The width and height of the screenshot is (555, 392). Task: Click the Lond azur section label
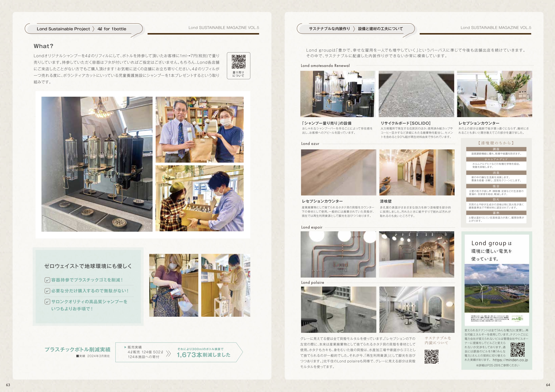[310, 144]
